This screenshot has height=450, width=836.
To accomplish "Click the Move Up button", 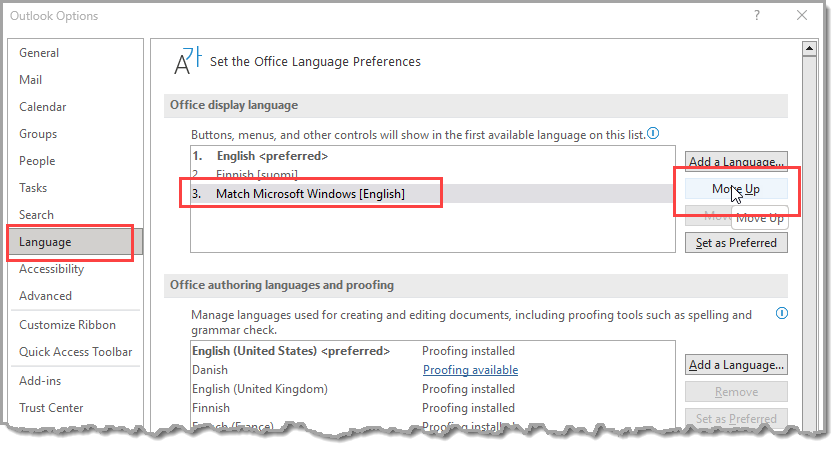I will [736, 189].
